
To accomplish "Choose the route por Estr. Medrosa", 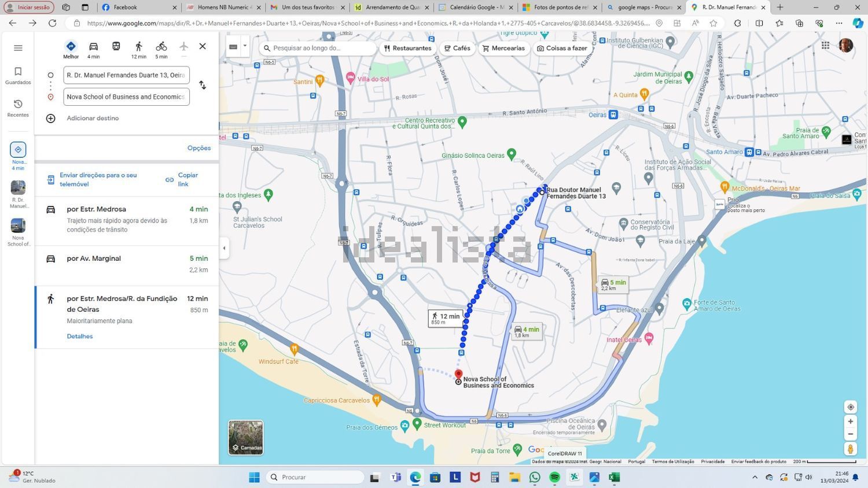I will 127,221.
